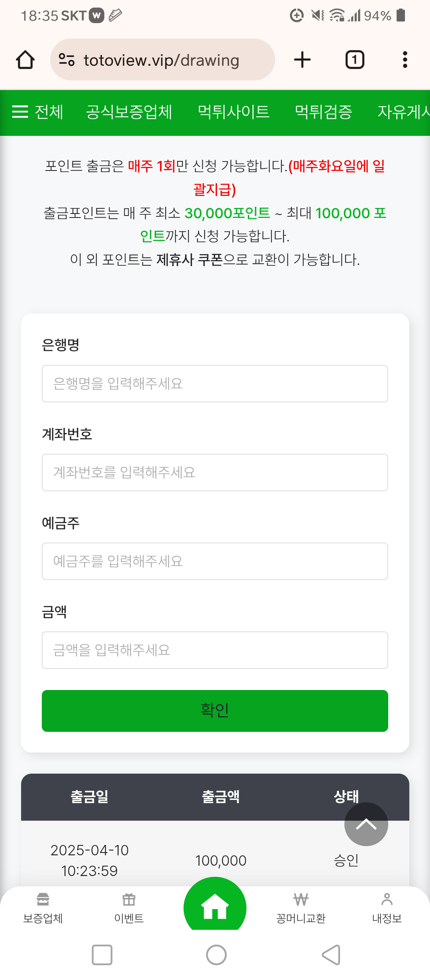Select the 예금주 text field
Image resolution: width=430 pixels, height=980 pixels.
click(x=215, y=561)
